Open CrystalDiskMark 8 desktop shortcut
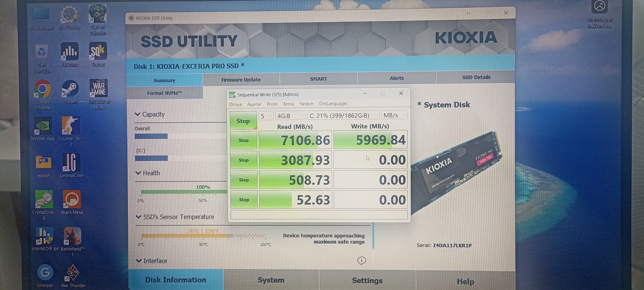The image size is (644, 290). 44,205
